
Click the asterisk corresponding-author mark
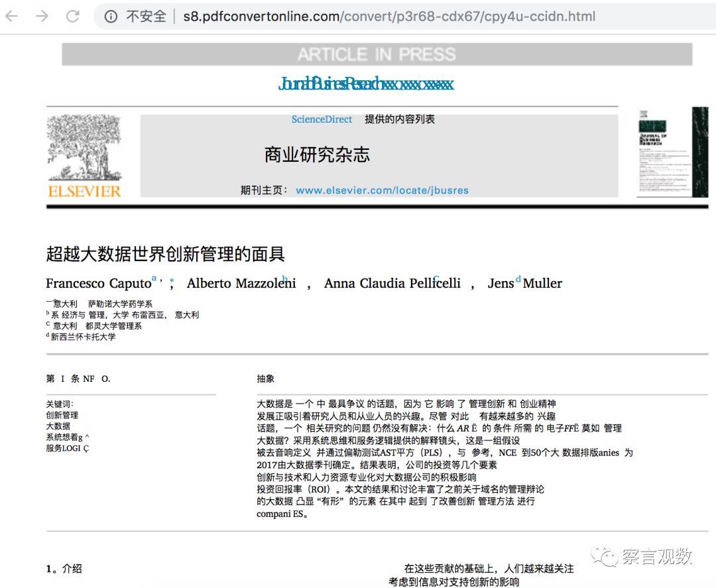(172, 281)
